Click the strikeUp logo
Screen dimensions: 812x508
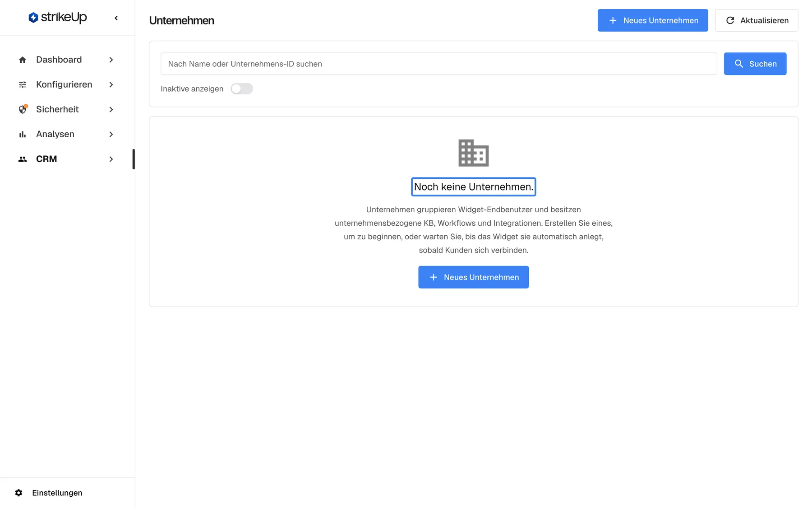point(57,18)
